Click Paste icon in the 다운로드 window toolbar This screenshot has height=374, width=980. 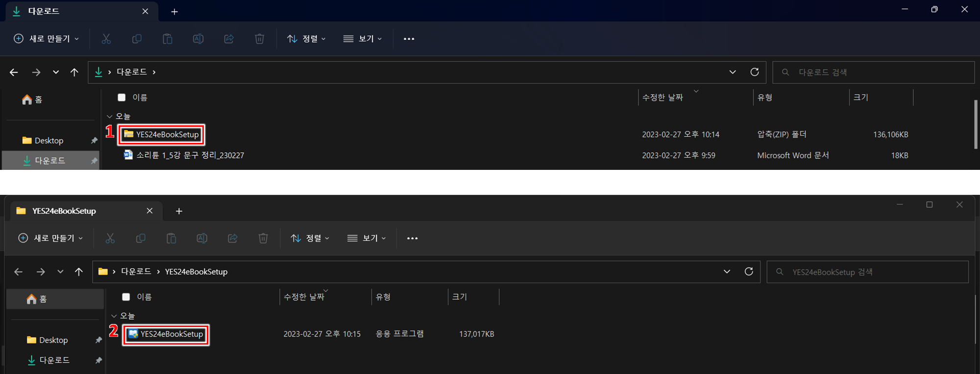(168, 39)
